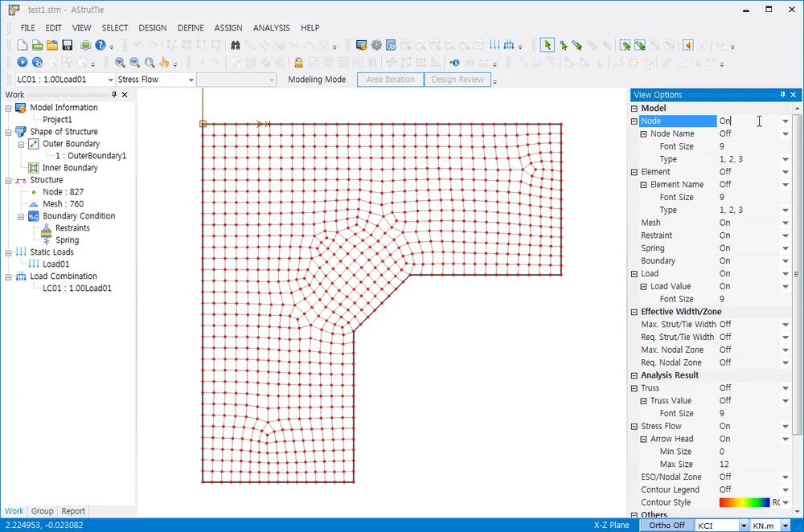The height and width of the screenshot is (532, 804).
Task: Click the zoom window magnifier icon
Action: 150,63
